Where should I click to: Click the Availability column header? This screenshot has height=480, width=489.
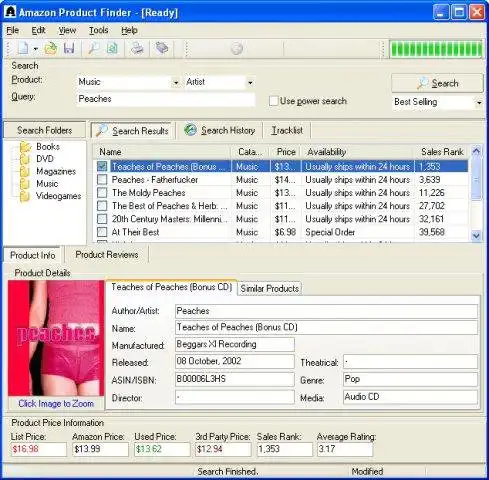click(x=358, y=152)
